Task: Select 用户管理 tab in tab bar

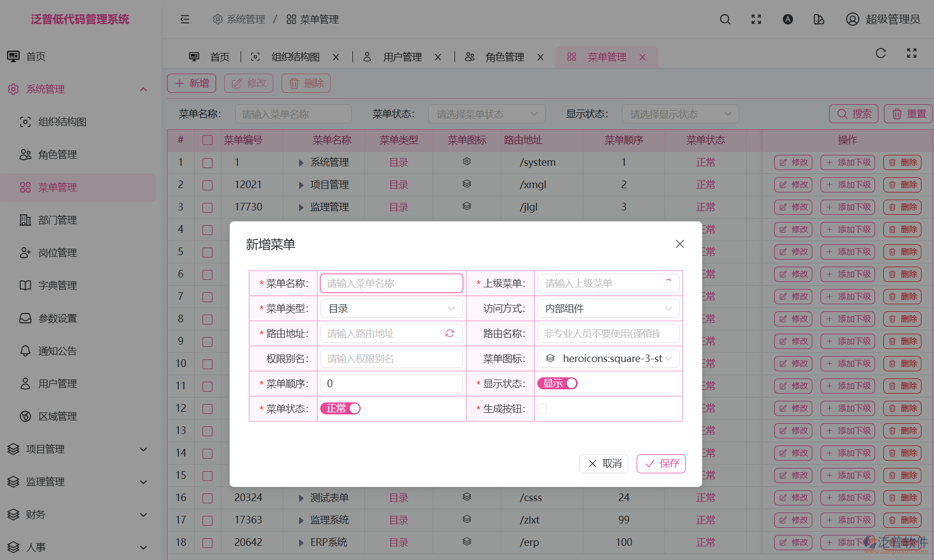Action: tap(402, 57)
